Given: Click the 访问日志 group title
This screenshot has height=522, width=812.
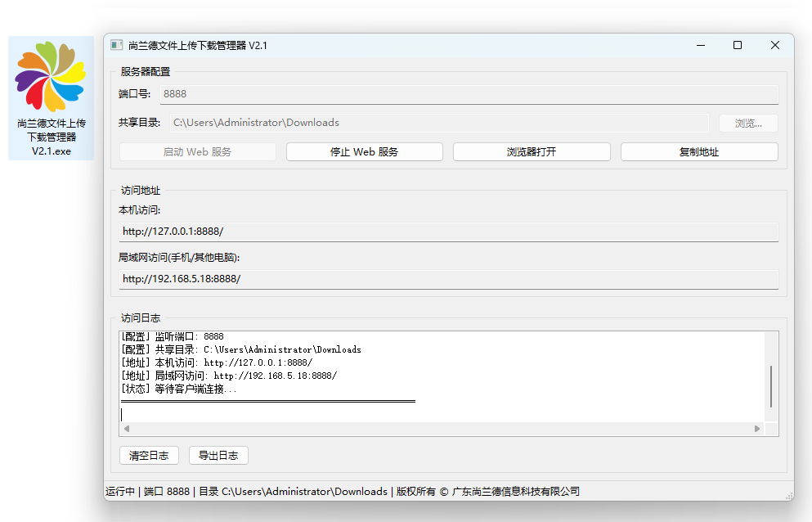Looking at the screenshot, I should point(141,318).
